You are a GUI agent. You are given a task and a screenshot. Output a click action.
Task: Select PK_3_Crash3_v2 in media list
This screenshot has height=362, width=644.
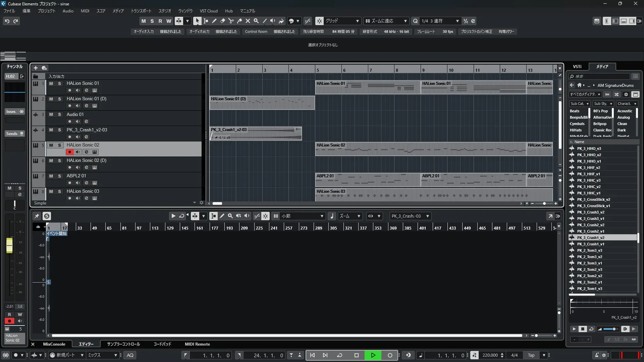pyautogui.click(x=590, y=212)
